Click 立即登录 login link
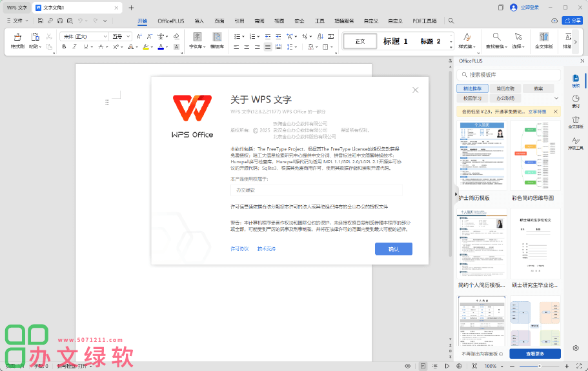The height and width of the screenshot is (371, 588). click(x=529, y=8)
